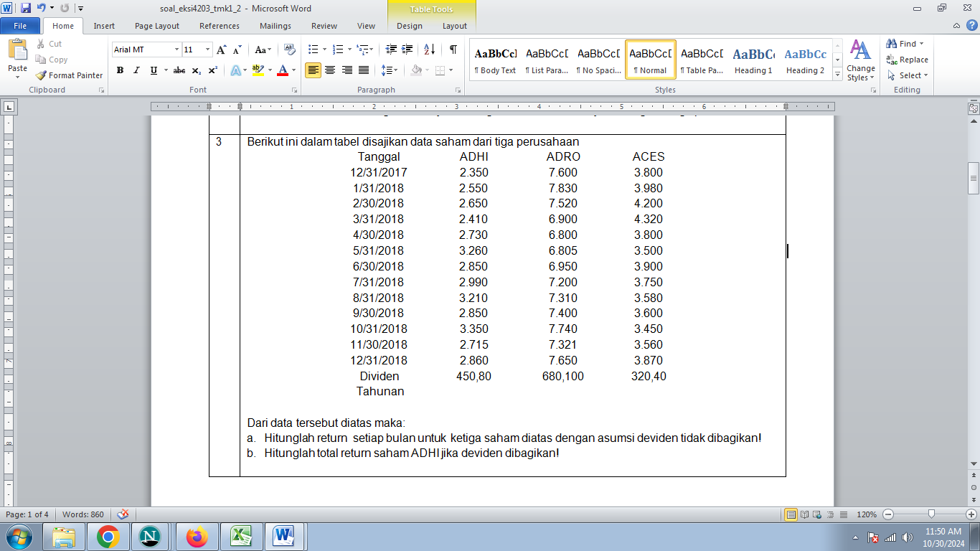Open the Bullets list dropdown arrow
This screenshot has width=980, height=551.
pos(326,50)
